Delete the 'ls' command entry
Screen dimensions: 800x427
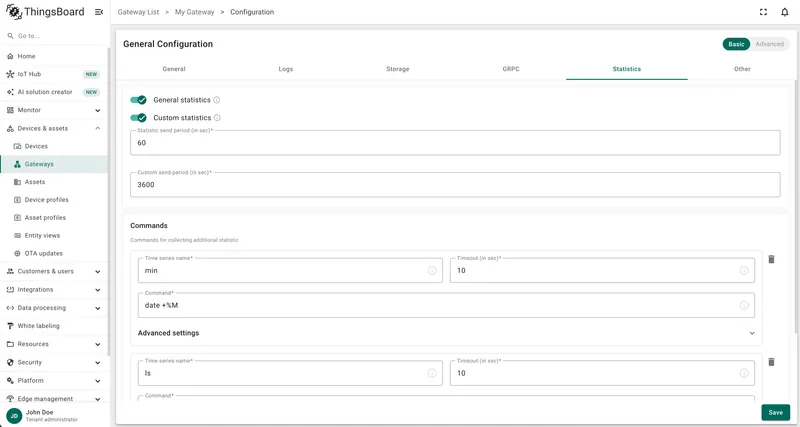click(x=771, y=362)
